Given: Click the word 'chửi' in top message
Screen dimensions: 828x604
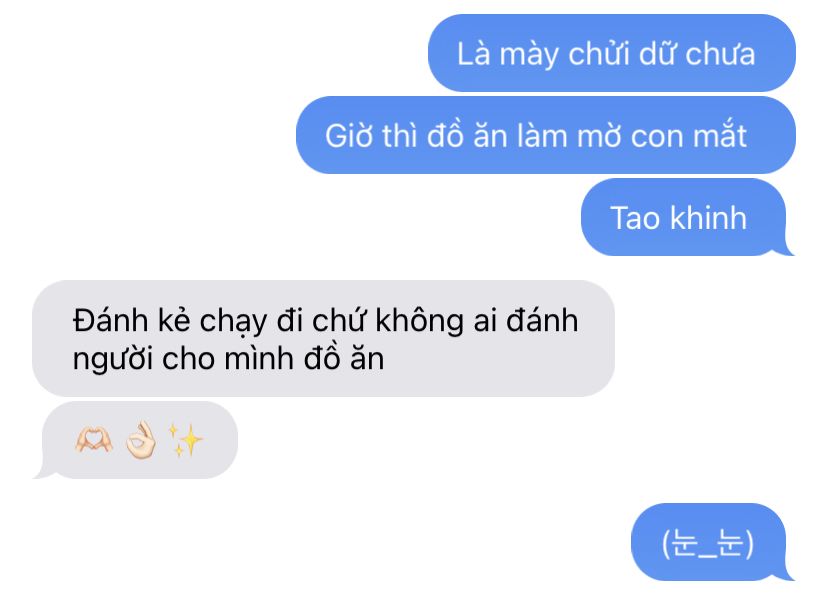Looking at the screenshot, I should pos(599,54).
